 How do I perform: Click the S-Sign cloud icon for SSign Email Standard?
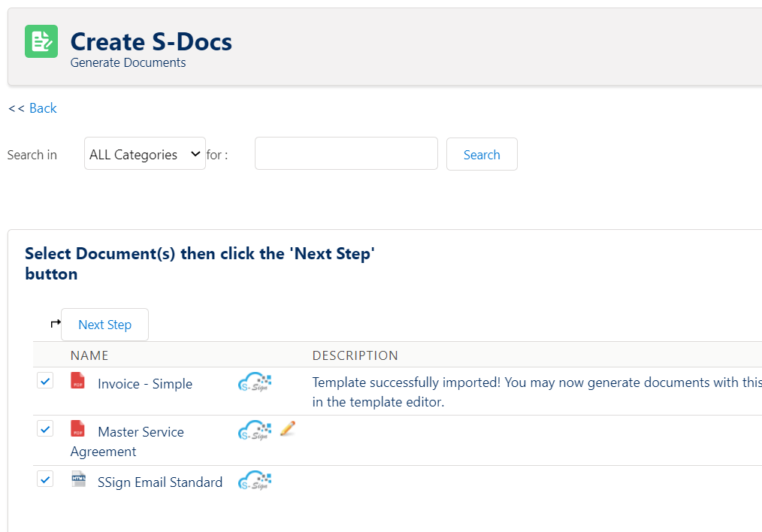pos(255,480)
